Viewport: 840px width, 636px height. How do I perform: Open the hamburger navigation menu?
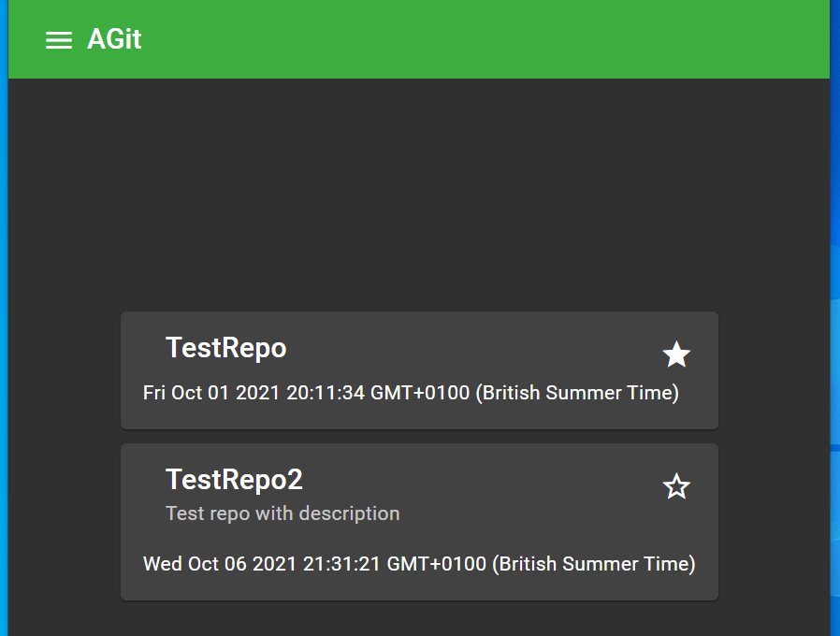(x=59, y=39)
